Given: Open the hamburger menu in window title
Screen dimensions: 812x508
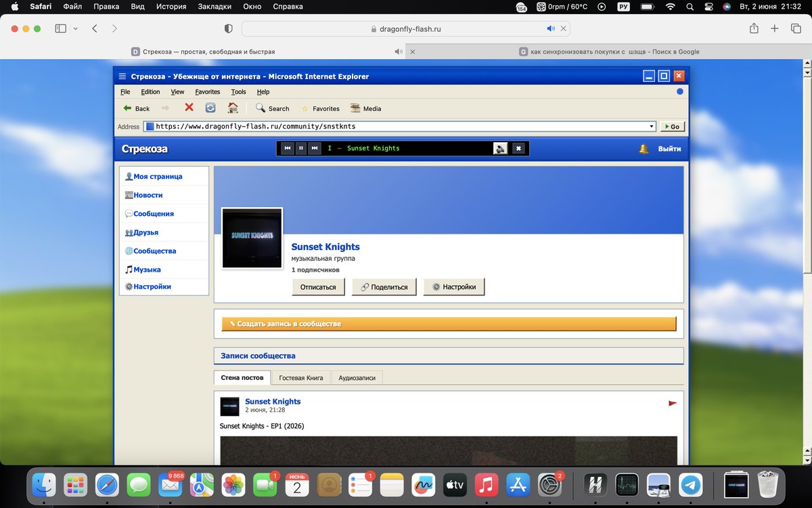Looking at the screenshot, I should point(122,77).
